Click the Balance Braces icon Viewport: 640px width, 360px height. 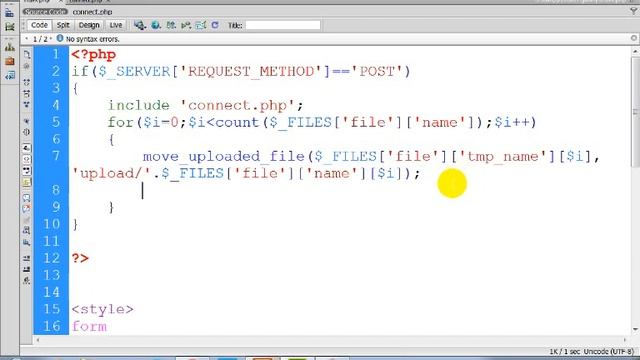click(27, 132)
